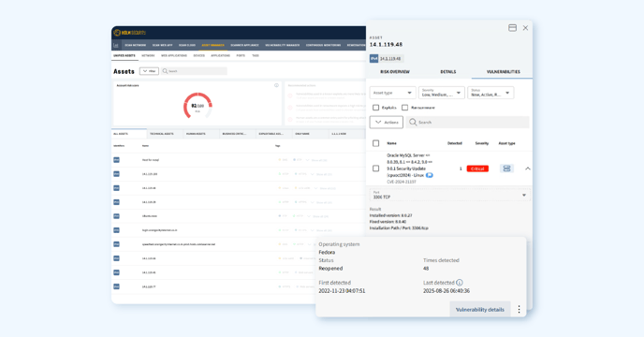Click the IPv4 icon for Host for nmap row

117,160
